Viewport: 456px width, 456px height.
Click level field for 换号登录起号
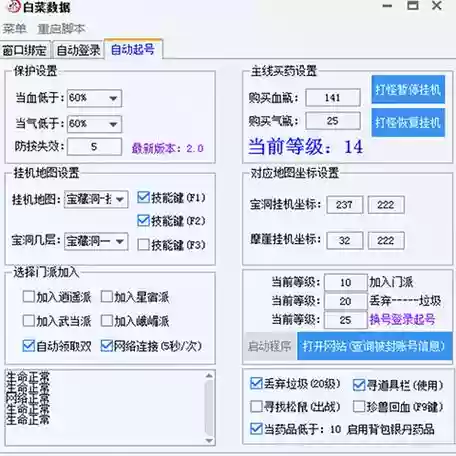[x=346, y=320]
